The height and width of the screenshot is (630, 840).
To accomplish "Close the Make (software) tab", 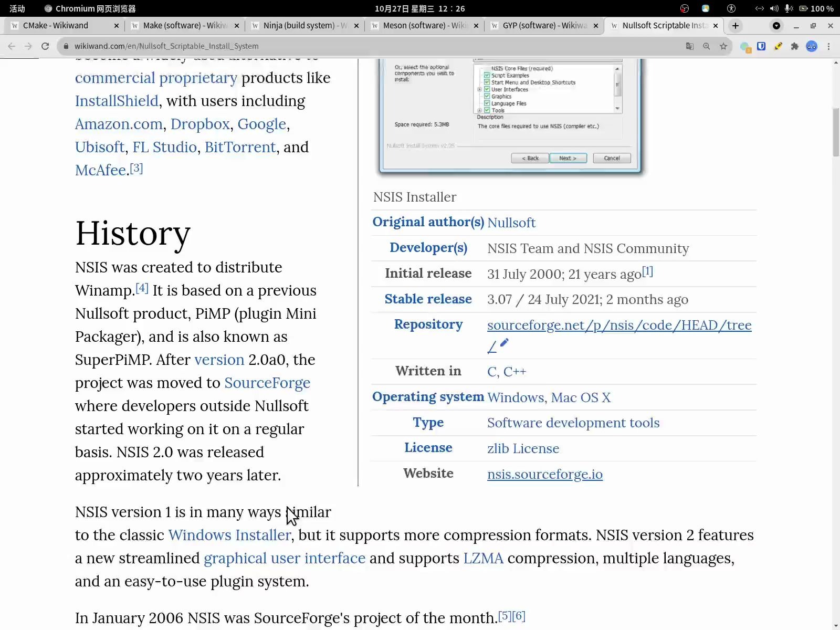I will (236, 26).
